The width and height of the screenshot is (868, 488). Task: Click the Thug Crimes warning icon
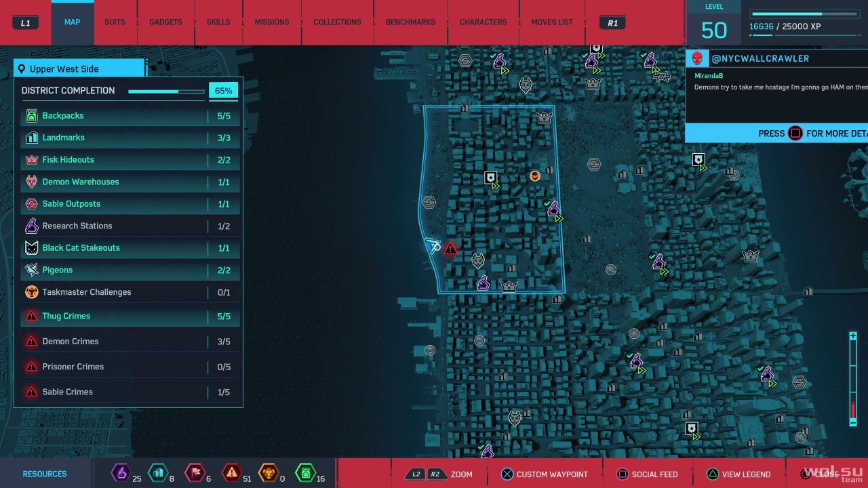(31, 316)
